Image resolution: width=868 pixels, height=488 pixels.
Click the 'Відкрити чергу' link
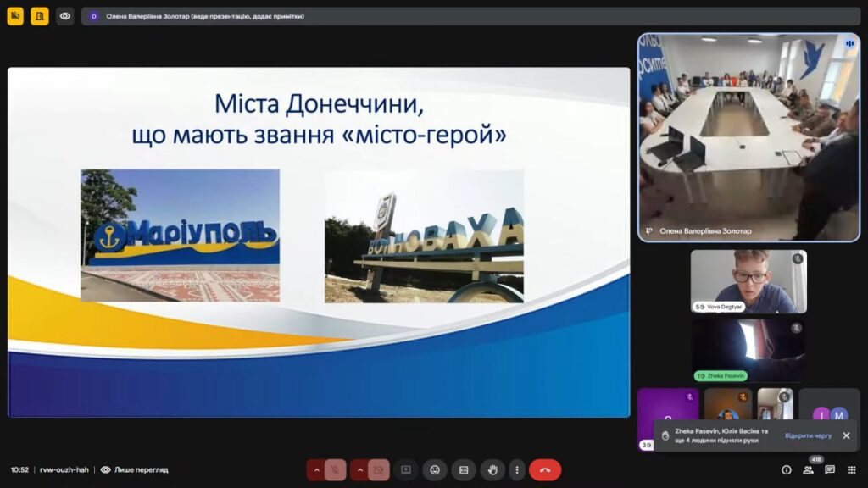tap(808, 435)
